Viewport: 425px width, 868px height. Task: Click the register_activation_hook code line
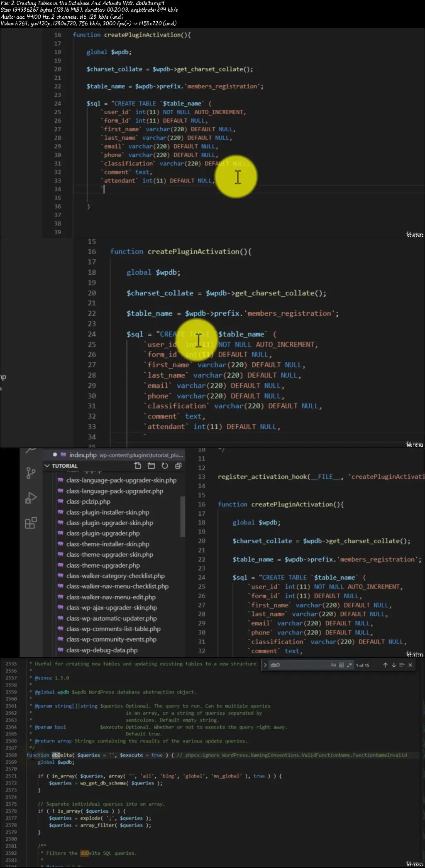(x=321, y=477)
